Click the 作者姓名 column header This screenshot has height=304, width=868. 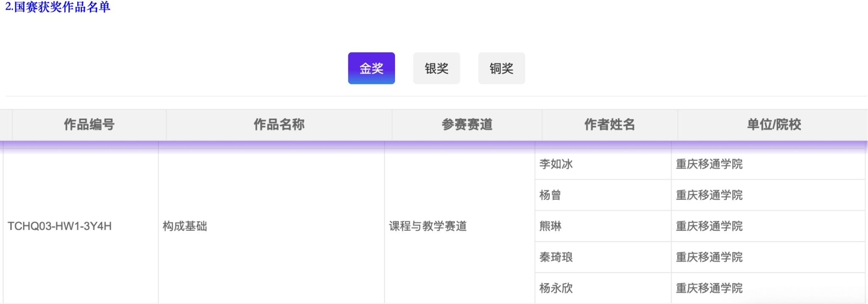click(x=609, y=124)
